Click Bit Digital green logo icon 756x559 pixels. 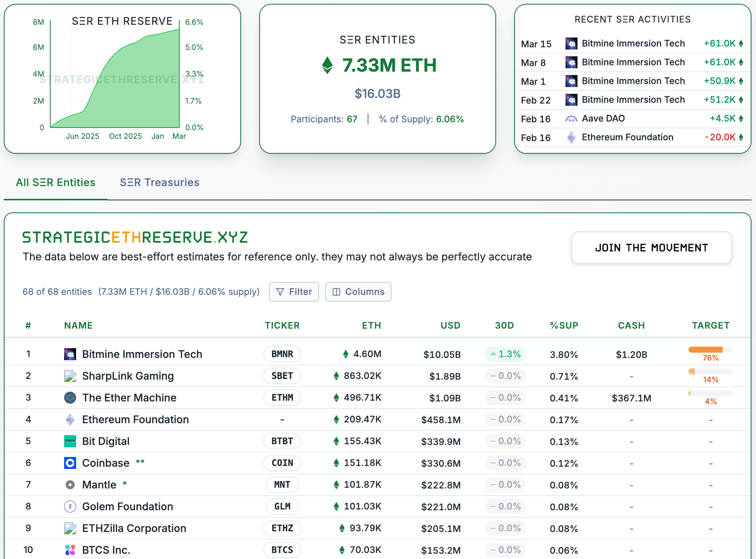pyautogui.click(x=70, y=441)
